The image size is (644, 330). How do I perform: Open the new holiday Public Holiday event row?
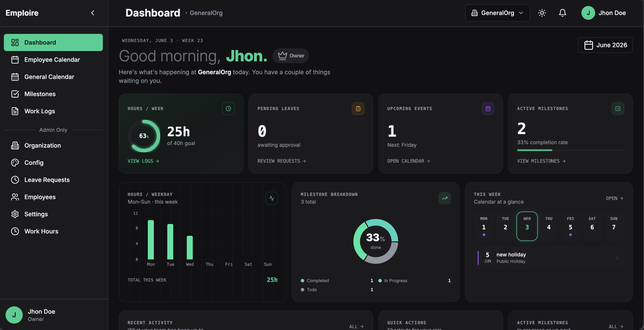pyautogui.click(x=548, y=258)
